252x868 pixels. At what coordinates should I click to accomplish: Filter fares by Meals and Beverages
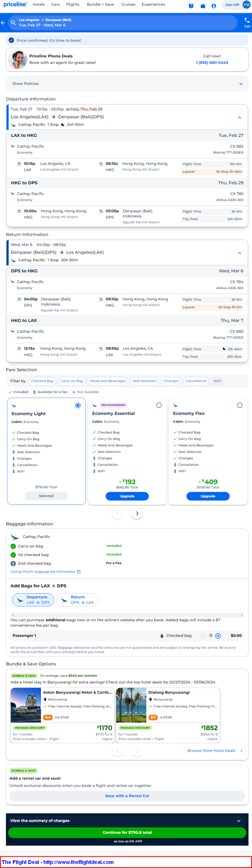pos(108,381)
